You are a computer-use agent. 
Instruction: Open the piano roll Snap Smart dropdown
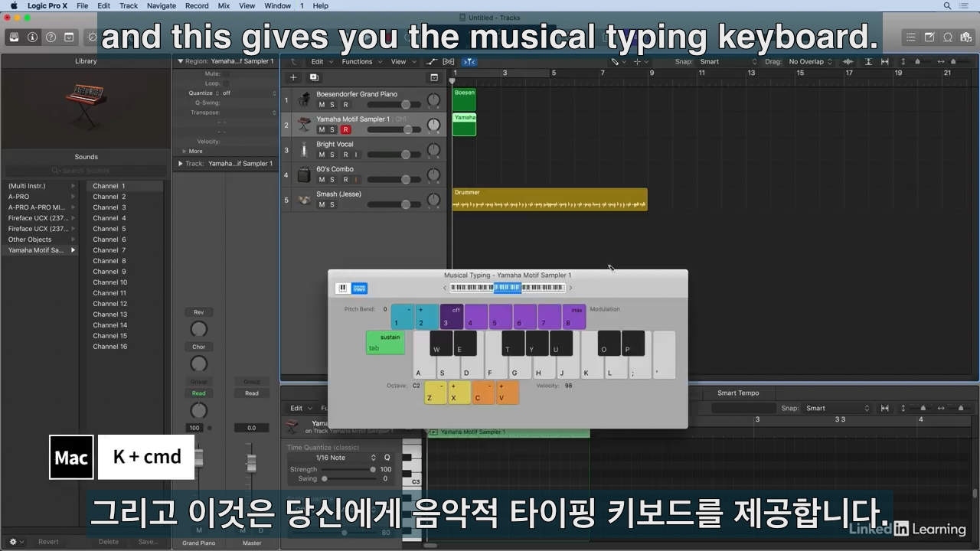838,409
